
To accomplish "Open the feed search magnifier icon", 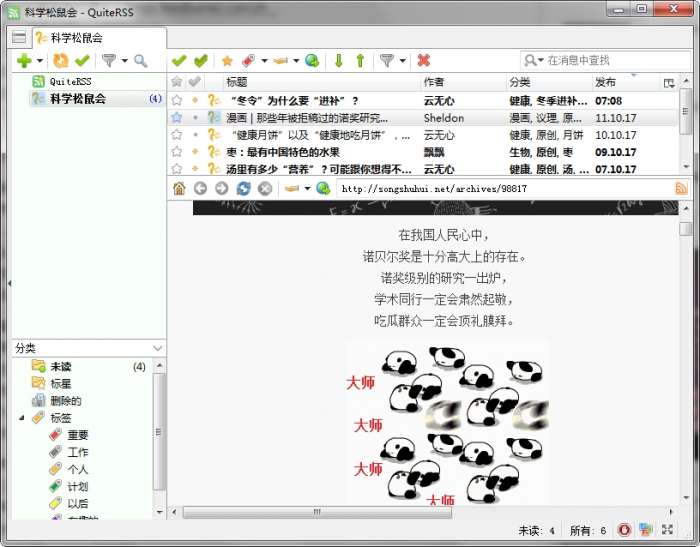I will [x=141, y=61].
